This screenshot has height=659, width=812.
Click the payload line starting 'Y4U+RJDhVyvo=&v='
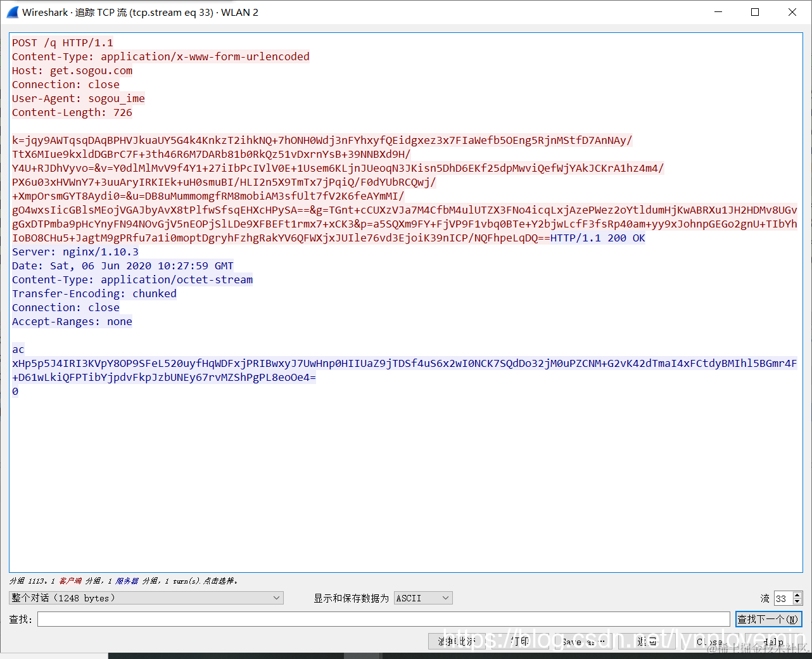point(338,169)
